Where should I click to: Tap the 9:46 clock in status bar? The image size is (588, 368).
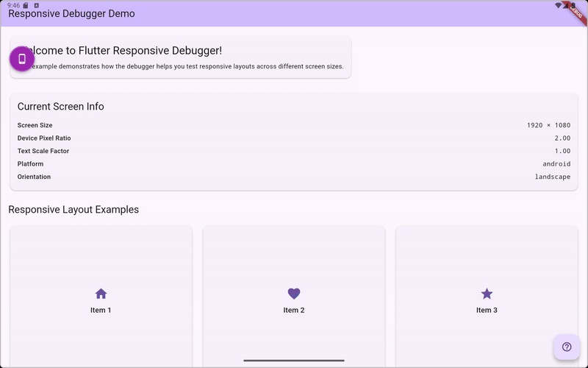click(13, 5)
